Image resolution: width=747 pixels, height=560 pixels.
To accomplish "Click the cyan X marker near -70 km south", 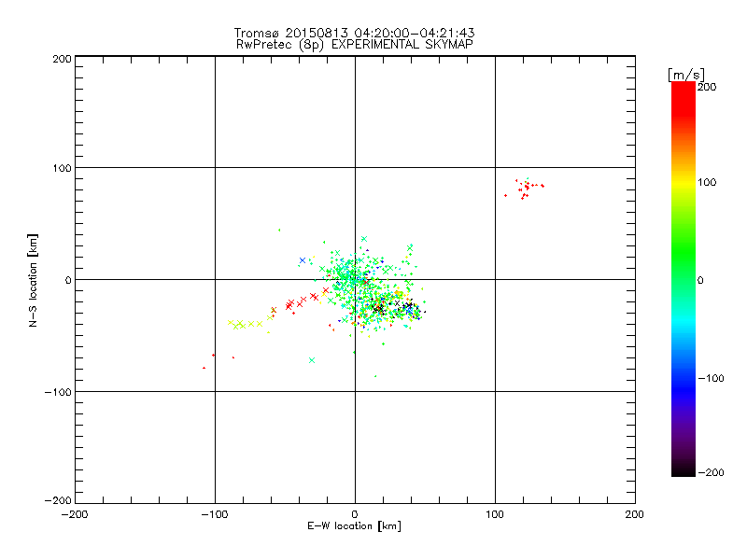I will [x=312, y=360].
